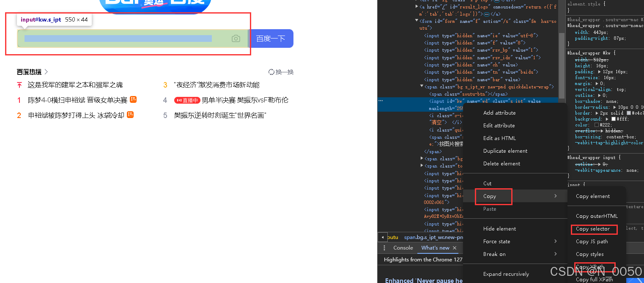Switch to the What's new tab
The height and width of the screenshot is (283, 644).
(435, 248)
